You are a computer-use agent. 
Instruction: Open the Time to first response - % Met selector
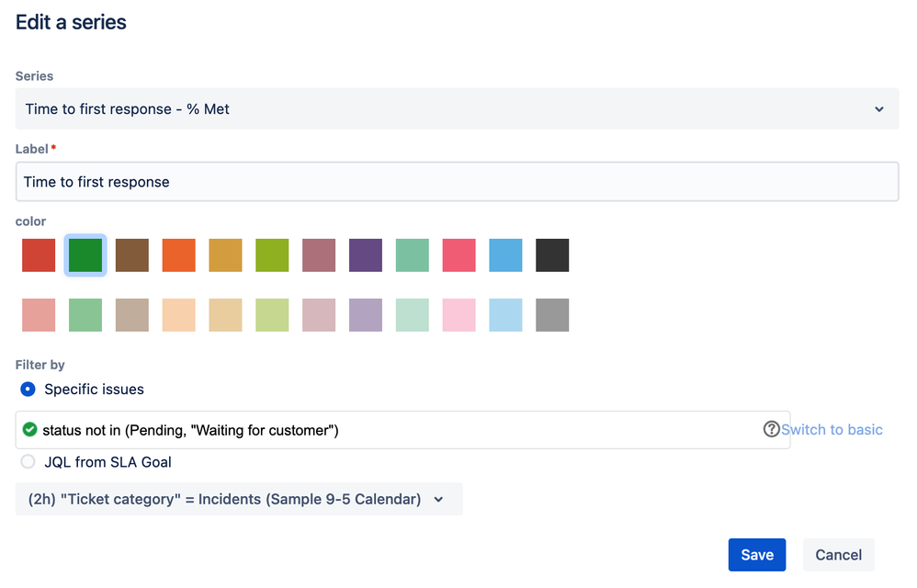coord(457,108)
